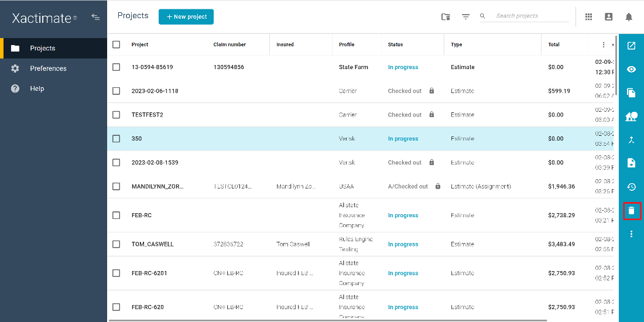The image size is (644, 322).
Task: Click the lock icon for TESTFEST2
Action: coord(431,114)
